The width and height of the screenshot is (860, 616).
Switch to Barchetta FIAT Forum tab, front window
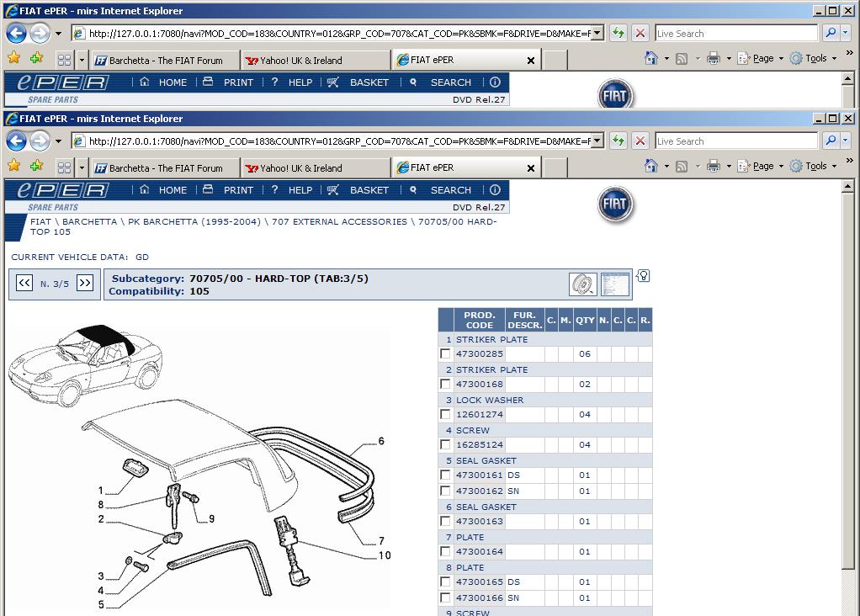click(x=166, y=168)
